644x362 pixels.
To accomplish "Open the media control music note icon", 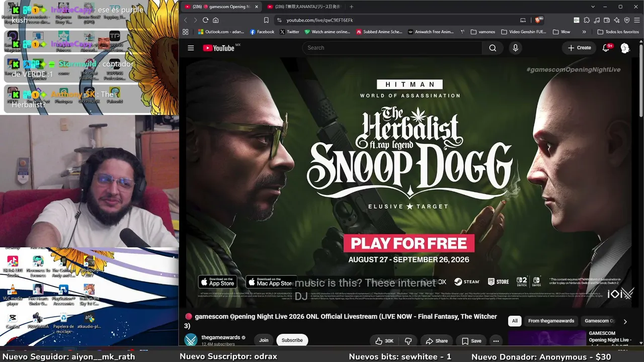I will tap(597, 20).
